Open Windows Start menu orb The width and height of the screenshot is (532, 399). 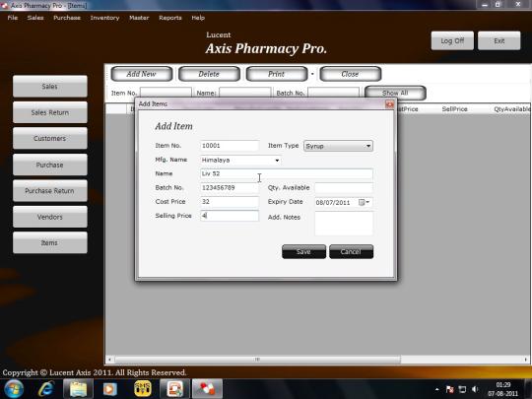click(14, 389)
